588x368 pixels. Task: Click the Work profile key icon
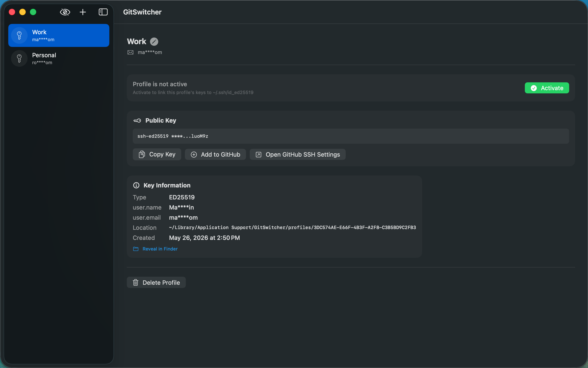20,35
